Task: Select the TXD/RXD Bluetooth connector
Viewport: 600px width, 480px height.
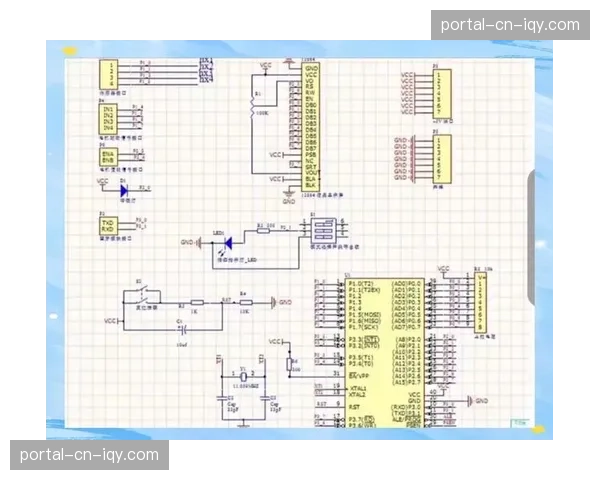Action: tap(108, 224)
